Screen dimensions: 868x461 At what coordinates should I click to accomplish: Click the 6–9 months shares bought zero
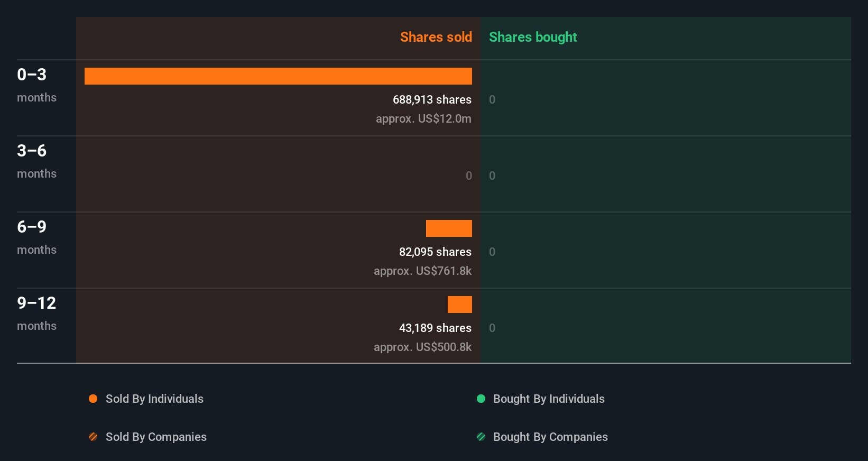pyautogui.click(x=492, y=252)
